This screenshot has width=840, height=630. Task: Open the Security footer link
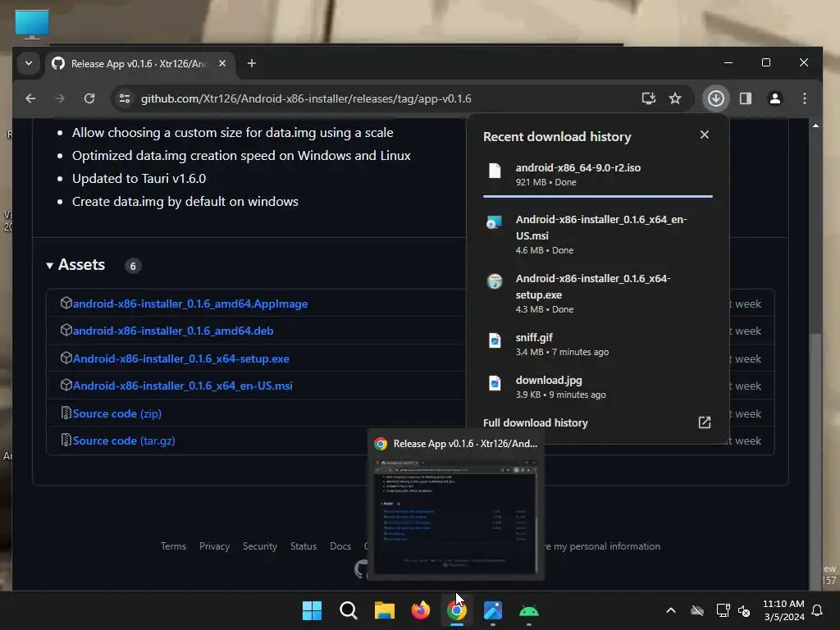tap(260, 546)
